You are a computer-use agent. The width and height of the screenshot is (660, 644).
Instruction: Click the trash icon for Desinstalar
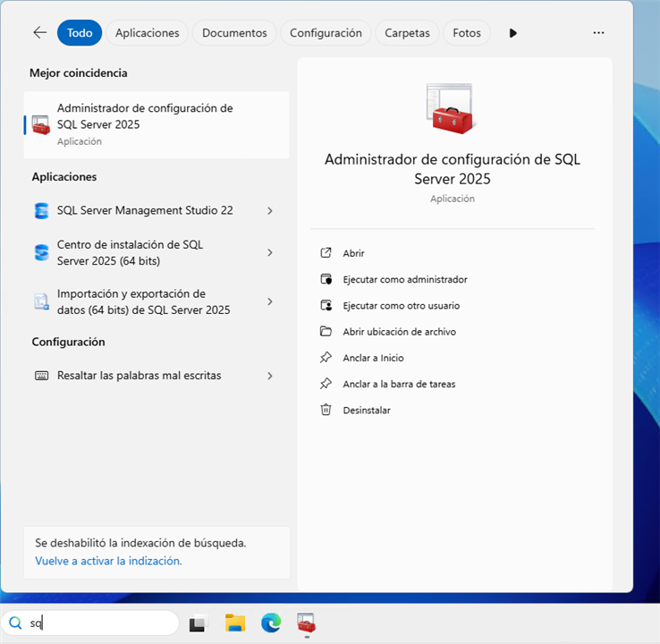(326, 410)
